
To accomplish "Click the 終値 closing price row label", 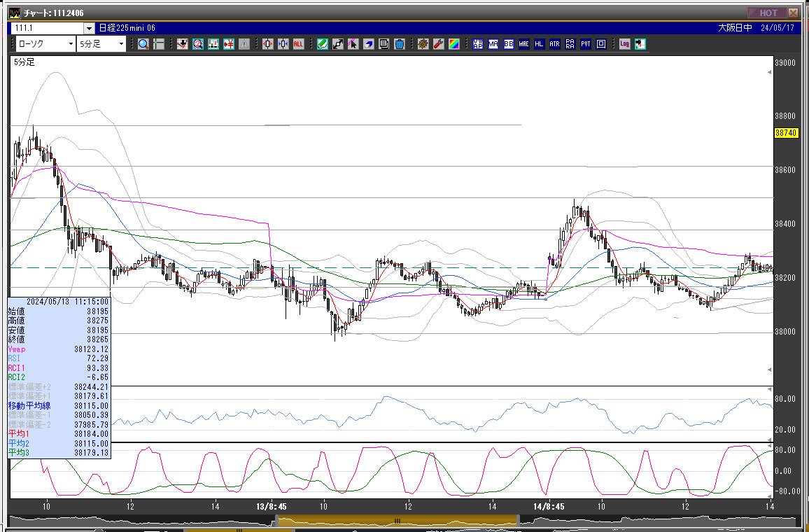I will [x=17, y=339].
